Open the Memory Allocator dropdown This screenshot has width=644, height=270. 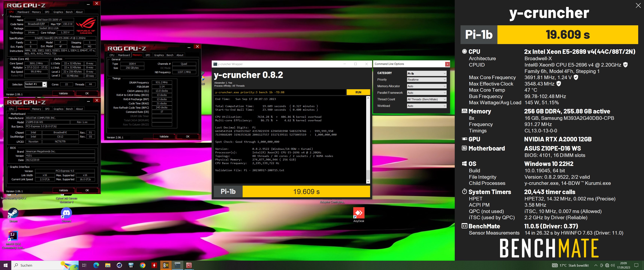426,86
